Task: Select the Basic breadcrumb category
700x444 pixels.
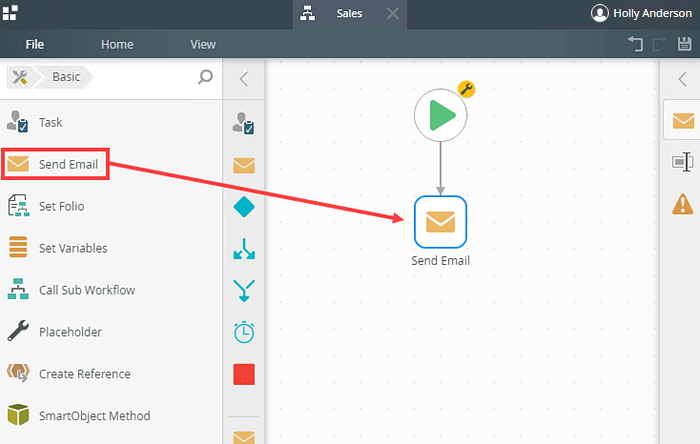Action: (66, 77)
